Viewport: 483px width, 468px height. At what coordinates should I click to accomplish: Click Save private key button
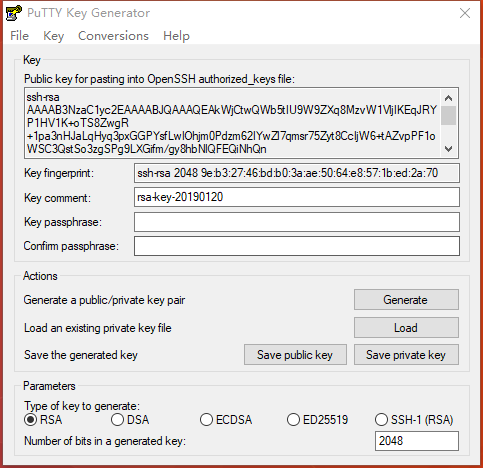406,355
